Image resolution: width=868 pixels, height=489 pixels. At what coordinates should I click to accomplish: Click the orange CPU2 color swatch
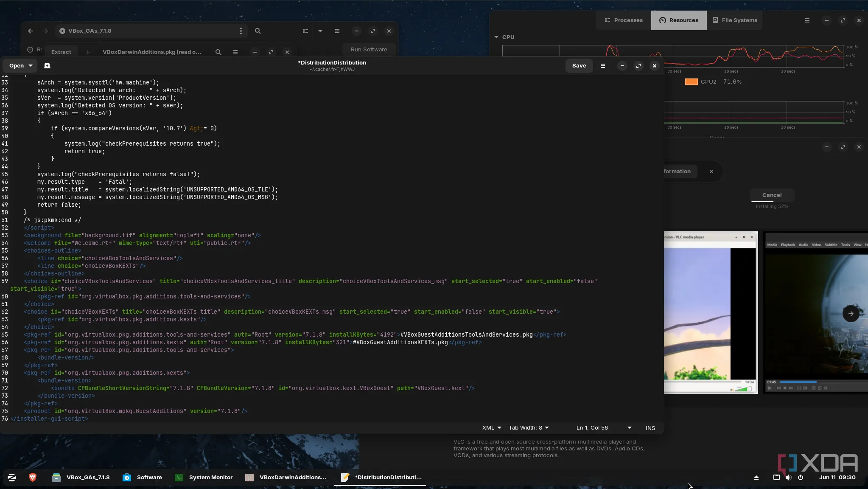691,82
